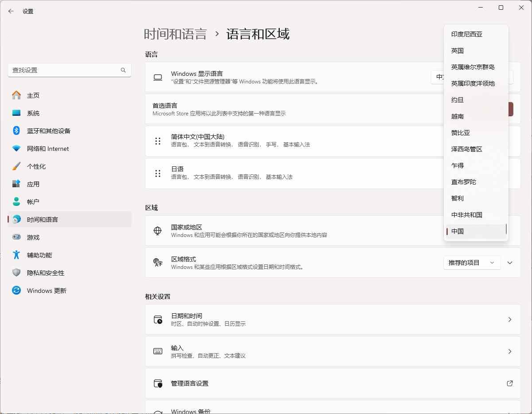Click the drag handle for 简体中文(中国大陆)
Image resolution: width=532 pixels, height=414 pixels.
click(x=158, y=141)
